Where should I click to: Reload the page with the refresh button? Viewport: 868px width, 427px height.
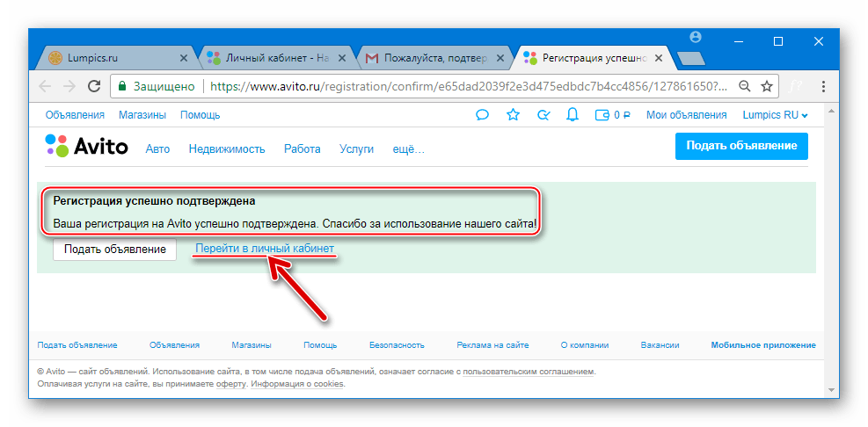point(95,86)
